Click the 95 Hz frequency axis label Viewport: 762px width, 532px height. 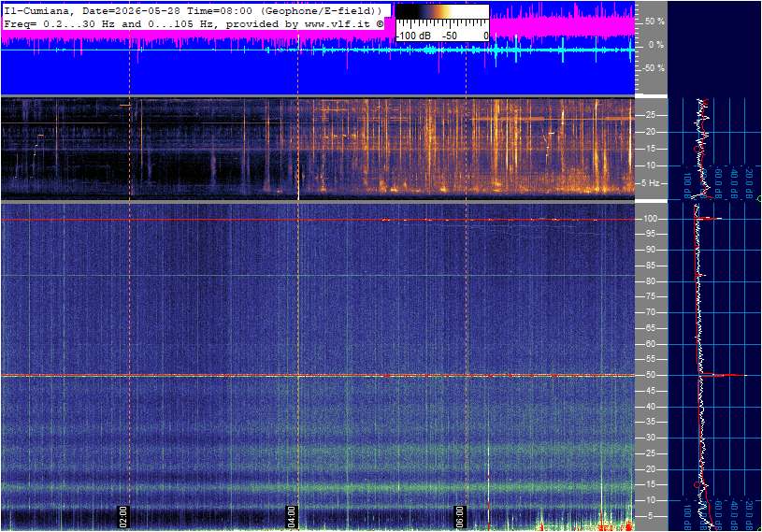tap(650, 234)
